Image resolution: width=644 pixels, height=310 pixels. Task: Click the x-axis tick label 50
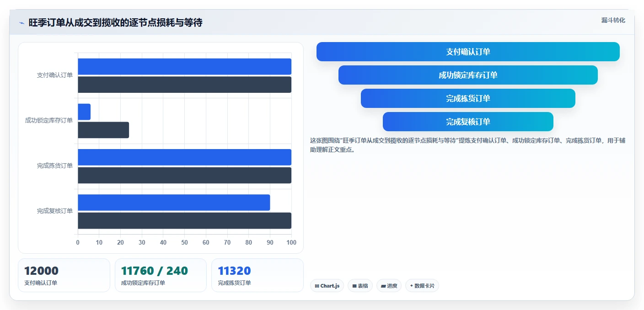click(x=184, y=242)
